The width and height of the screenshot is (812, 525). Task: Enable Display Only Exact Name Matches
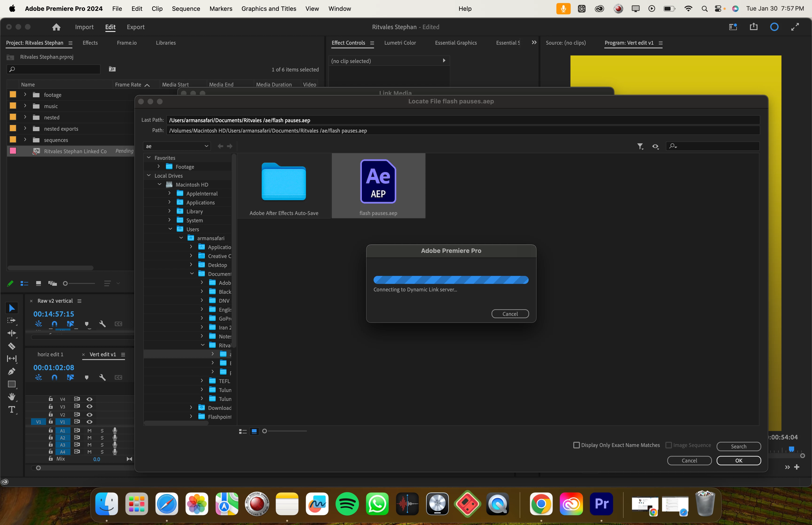point(577,445)
